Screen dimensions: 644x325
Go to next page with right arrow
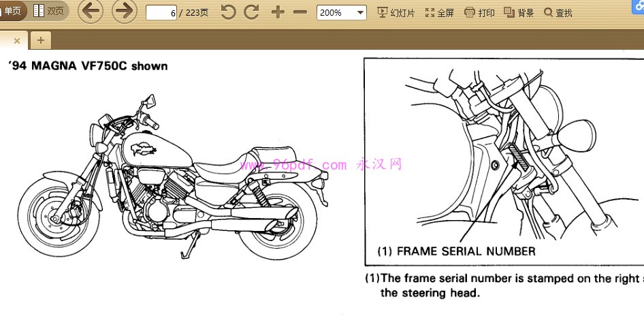125,11
